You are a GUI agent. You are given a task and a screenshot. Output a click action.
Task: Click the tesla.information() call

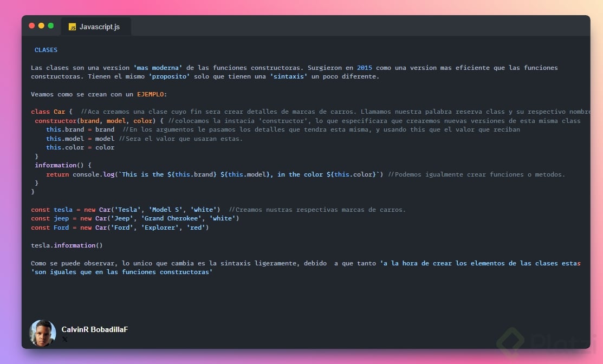pyautogui.click(x=67, y=245)
